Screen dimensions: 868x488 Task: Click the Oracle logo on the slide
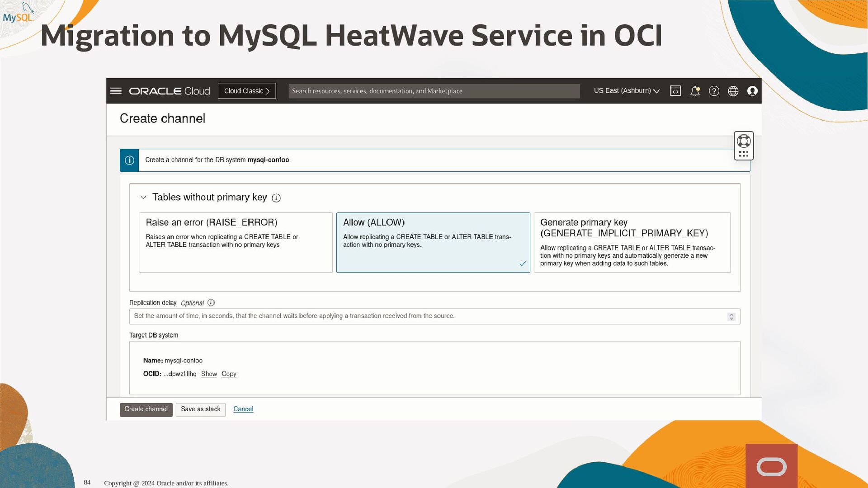(x=771, y=466)
